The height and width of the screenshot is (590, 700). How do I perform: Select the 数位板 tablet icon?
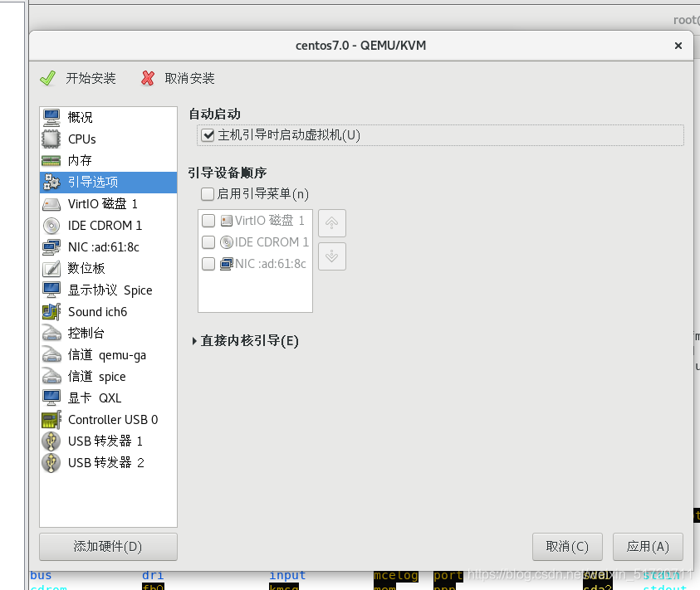point(51,269)
